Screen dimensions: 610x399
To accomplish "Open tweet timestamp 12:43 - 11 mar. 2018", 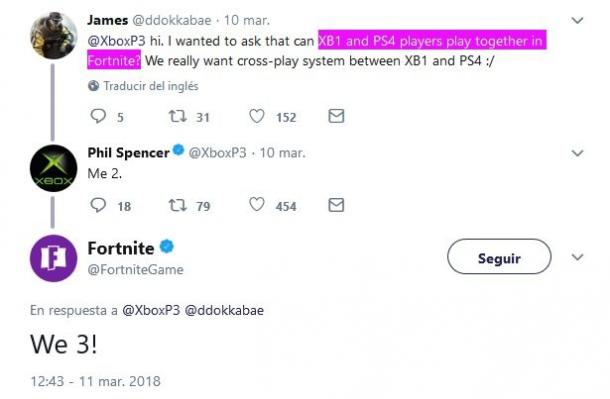I will tap(95, 381).
